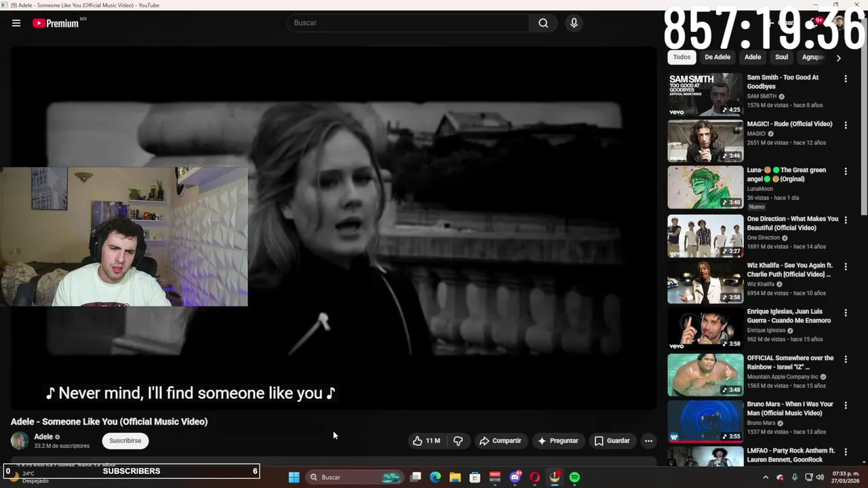The image size is (868, 488).
Task: Open options menu for MAGIC! Rude video
Action: pyautogui.click(x=846, y=125)
